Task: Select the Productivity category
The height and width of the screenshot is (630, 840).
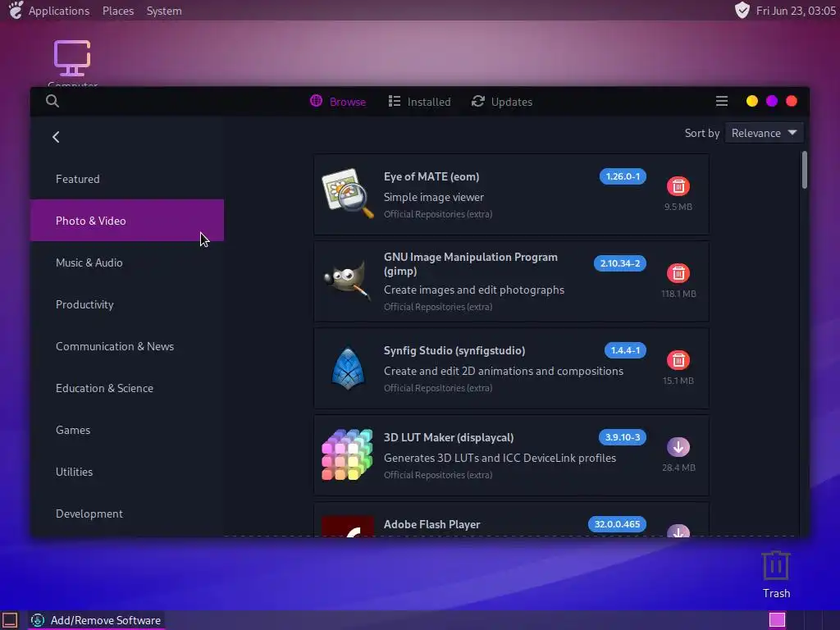Action: click(x=127, y=304)
